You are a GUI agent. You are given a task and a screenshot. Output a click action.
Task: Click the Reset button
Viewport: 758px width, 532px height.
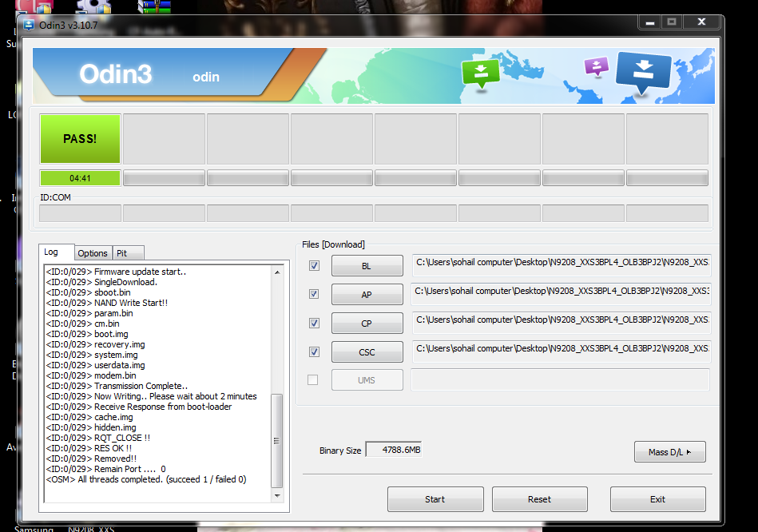tap(539, 499)
